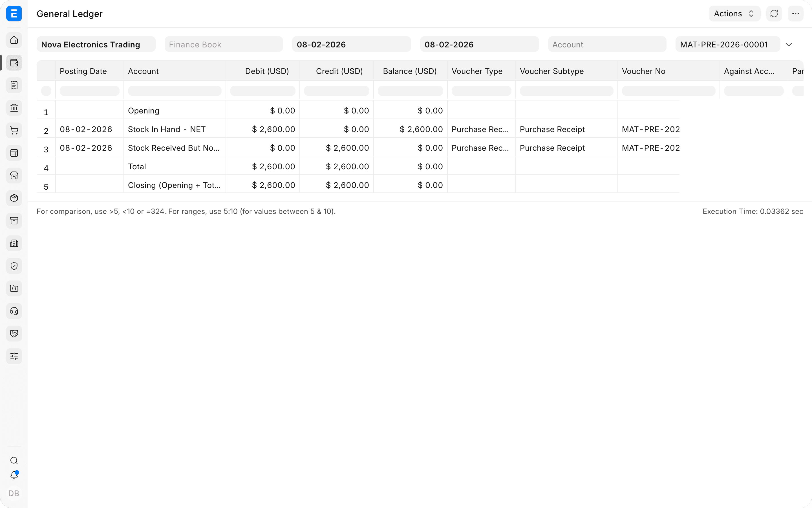Click the MAT-PRE-2026-00001 voucher filter field
The width and height of the screenshot is (812, 508).
tap(728, 44)
